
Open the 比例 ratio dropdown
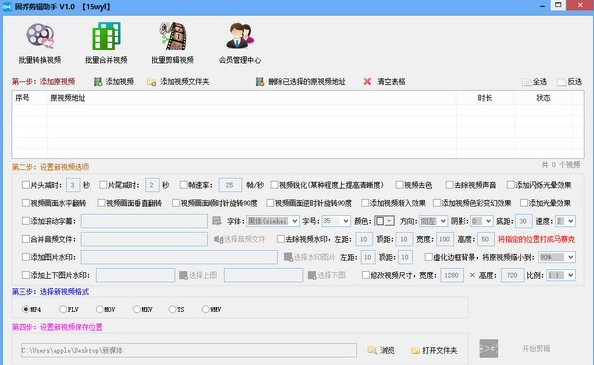pyautogui.click(x=561, y=275)
